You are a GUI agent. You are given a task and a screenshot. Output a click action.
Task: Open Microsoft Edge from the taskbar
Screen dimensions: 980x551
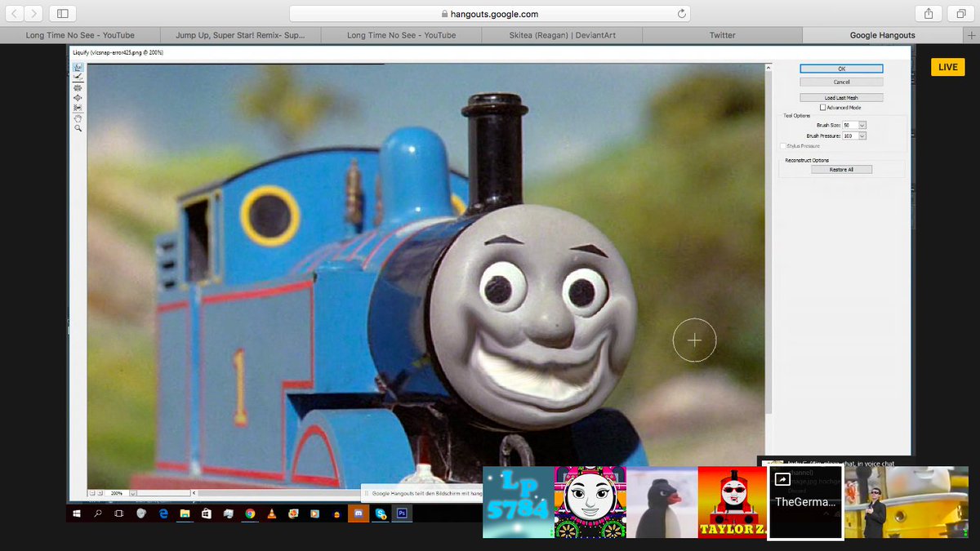click(x=163, y=513)
